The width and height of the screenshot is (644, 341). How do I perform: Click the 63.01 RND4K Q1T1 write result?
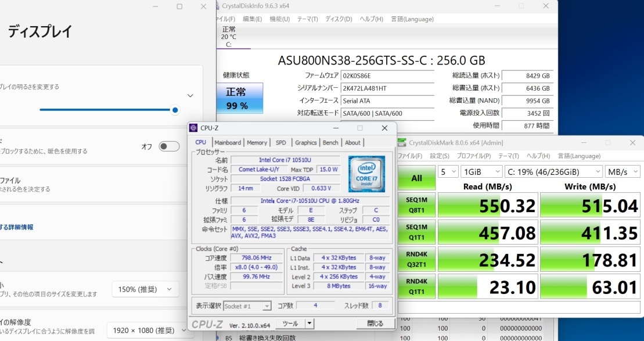(590, 286)
